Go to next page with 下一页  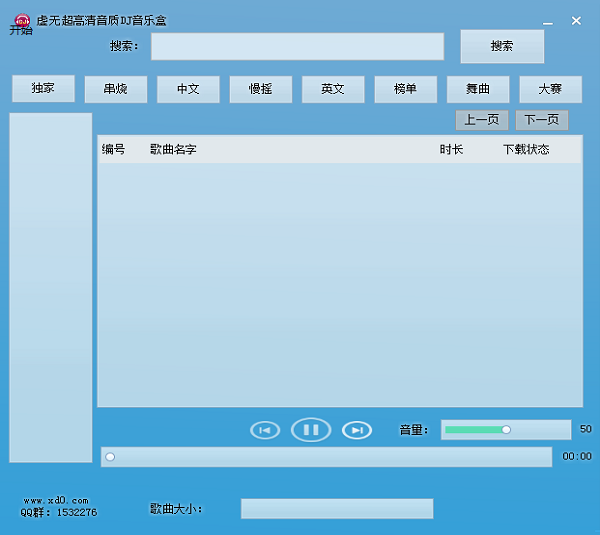point(542,120)
